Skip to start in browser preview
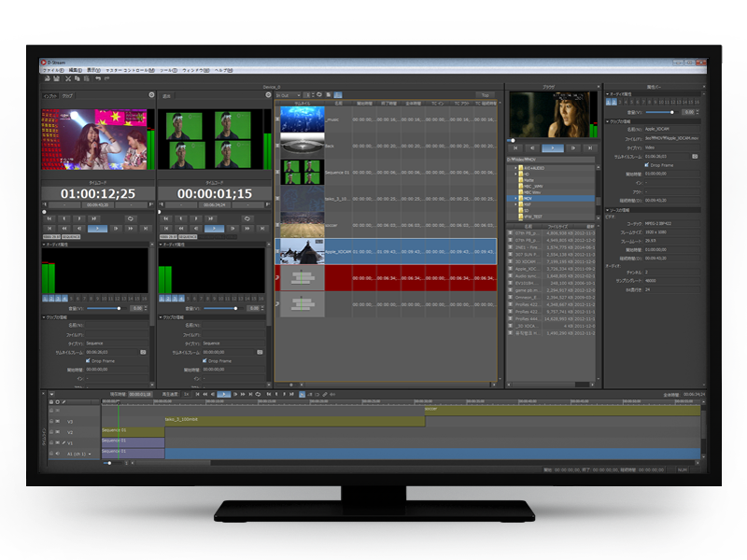747x560 pixels. 515,148
